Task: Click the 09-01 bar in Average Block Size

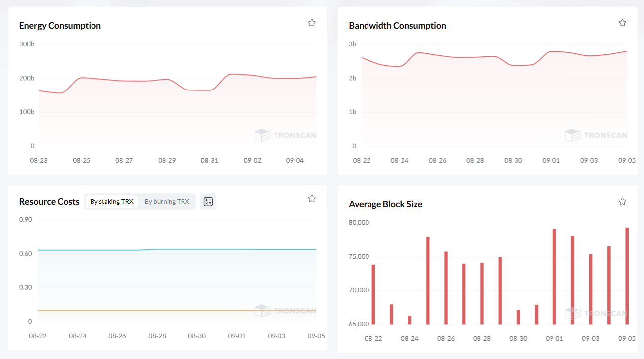Action: pos(554,277)
